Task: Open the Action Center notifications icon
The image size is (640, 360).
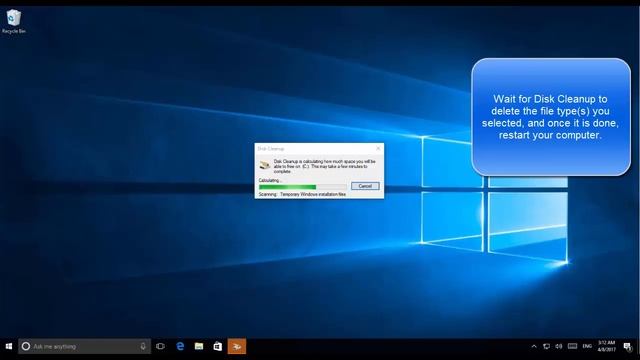Action: click(x=628, y=347)
